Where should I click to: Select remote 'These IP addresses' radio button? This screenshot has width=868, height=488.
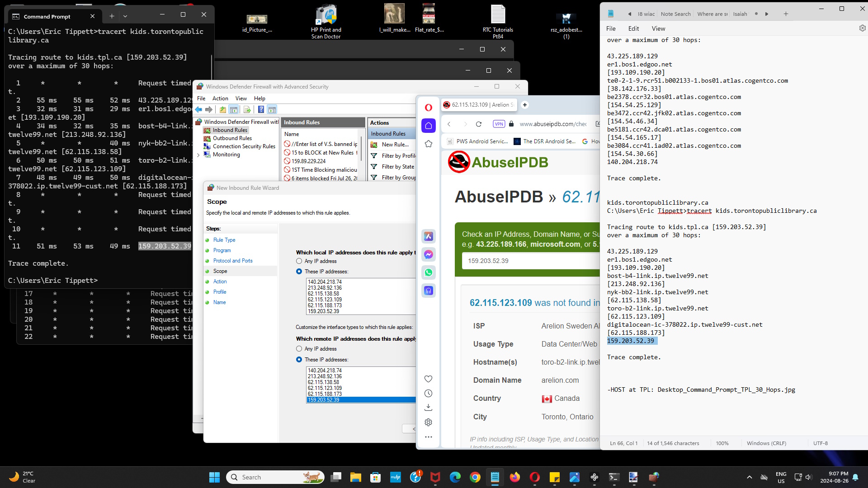299,360
